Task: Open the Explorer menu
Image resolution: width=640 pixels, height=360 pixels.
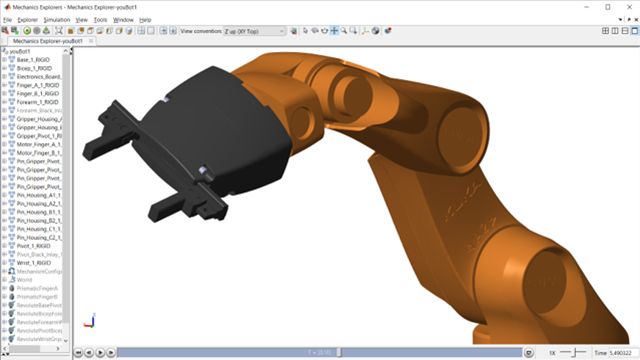Action: click(28, 20)
